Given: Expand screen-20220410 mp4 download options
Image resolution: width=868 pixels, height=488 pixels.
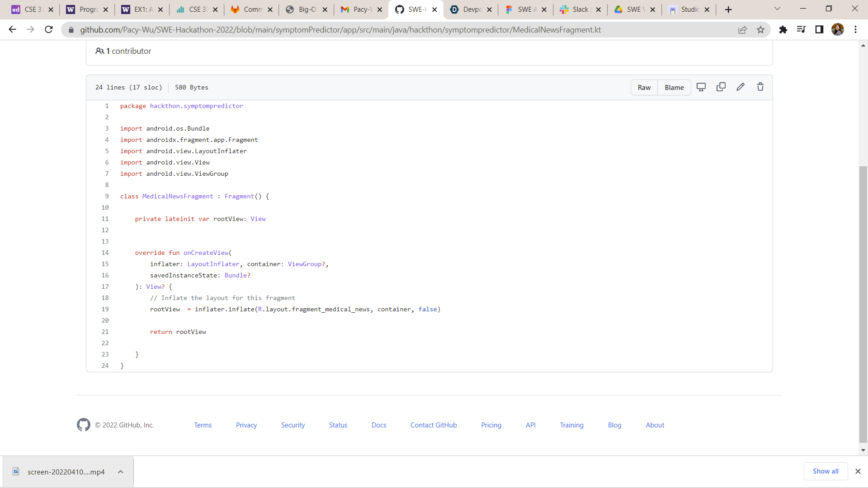Looking at the screenshot, I should [x=121, y=472].
